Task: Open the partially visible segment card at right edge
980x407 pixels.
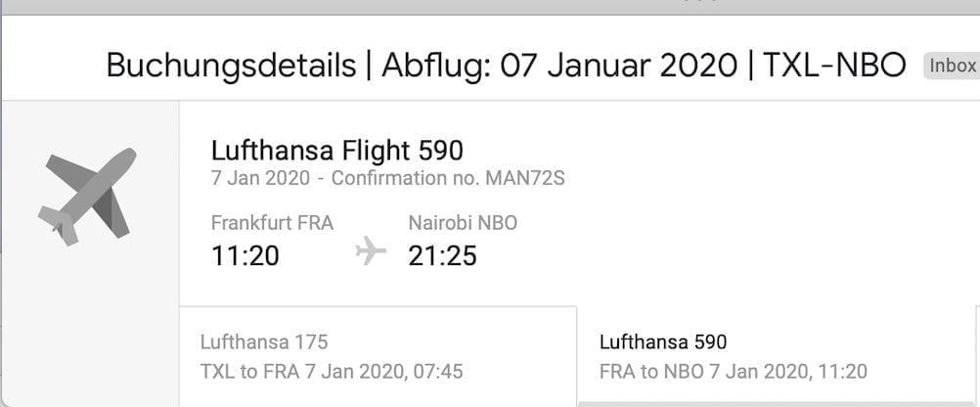Action: 976,356
